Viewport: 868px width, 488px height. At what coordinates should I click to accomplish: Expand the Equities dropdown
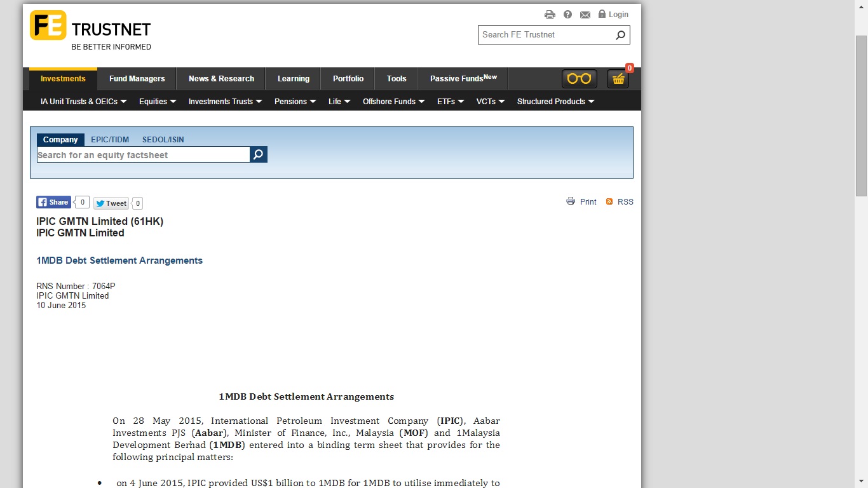coord(158,102)
